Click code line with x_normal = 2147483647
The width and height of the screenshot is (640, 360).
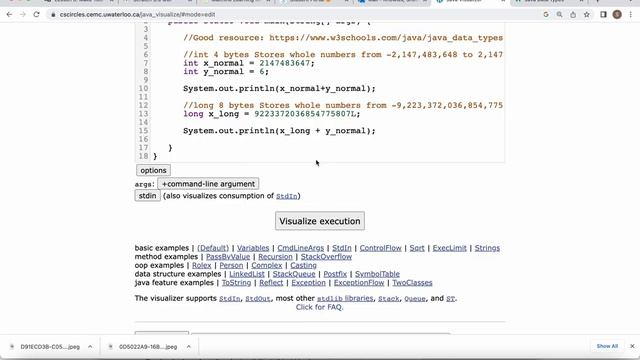pos(249,63)
